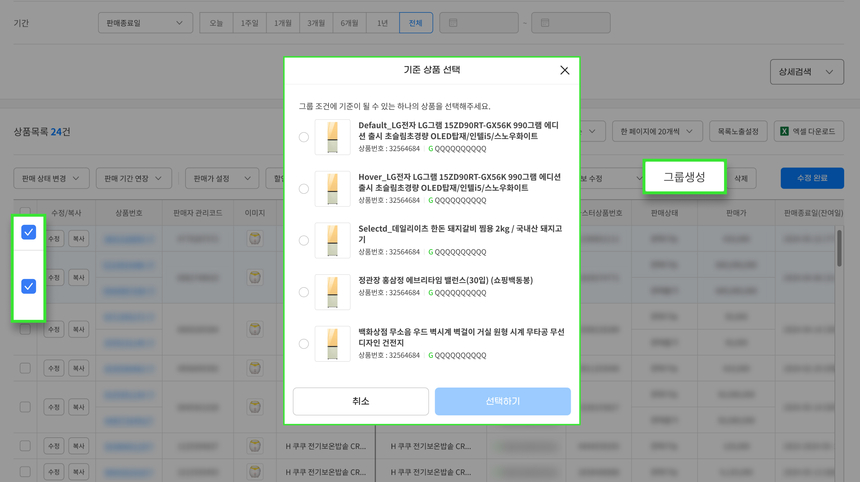This screenshot has width=860, height=482.
Task: Open the 판매 기간 연장 dropdown
Action: tap(133, 178)
